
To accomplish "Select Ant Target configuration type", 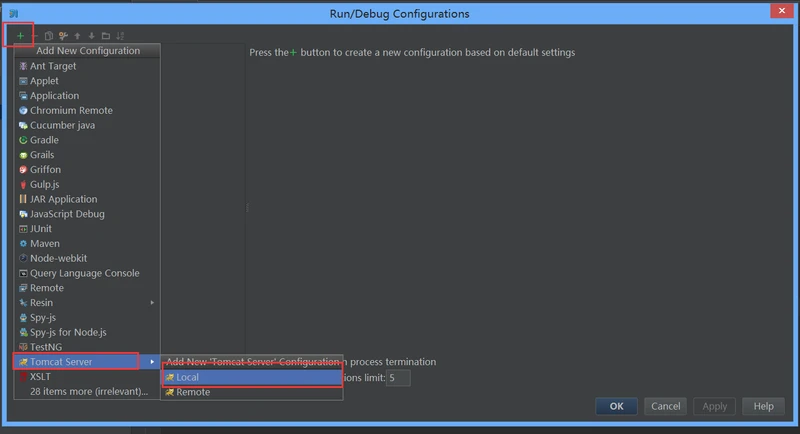I will coord(87,66).
